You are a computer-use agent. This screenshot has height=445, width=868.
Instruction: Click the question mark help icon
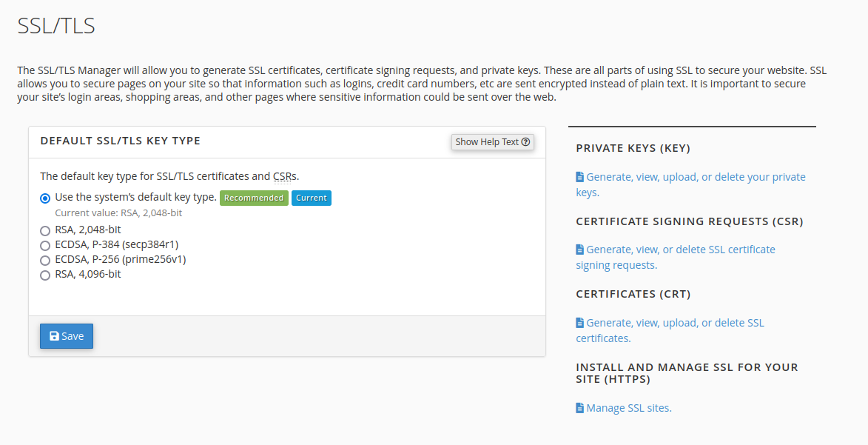525,141
